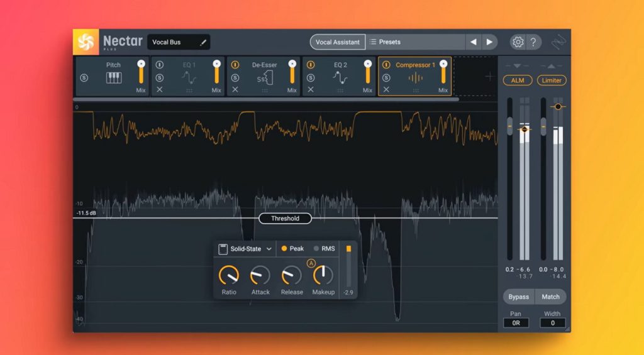Adjust the De-Esser Mix slider

292,72
